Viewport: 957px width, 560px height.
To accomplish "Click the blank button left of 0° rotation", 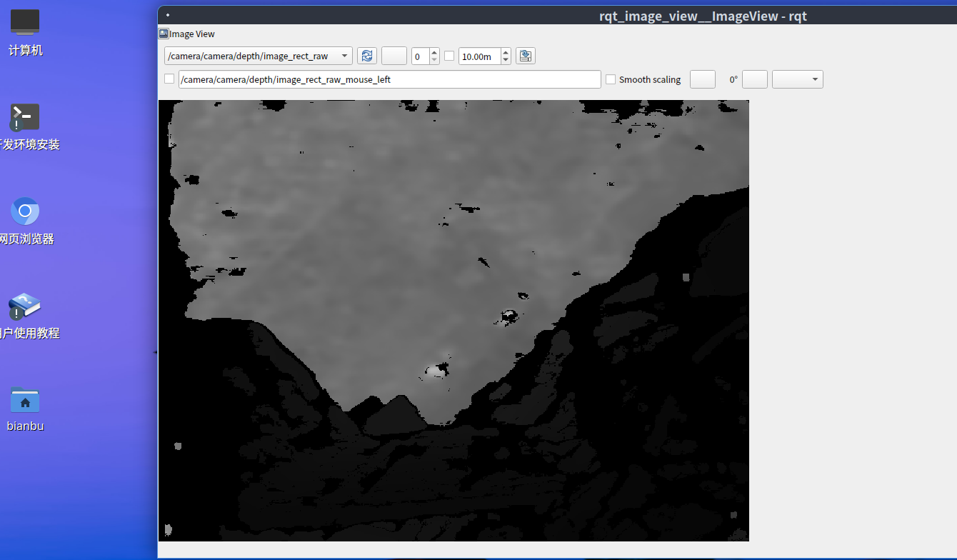I will 702,79.
